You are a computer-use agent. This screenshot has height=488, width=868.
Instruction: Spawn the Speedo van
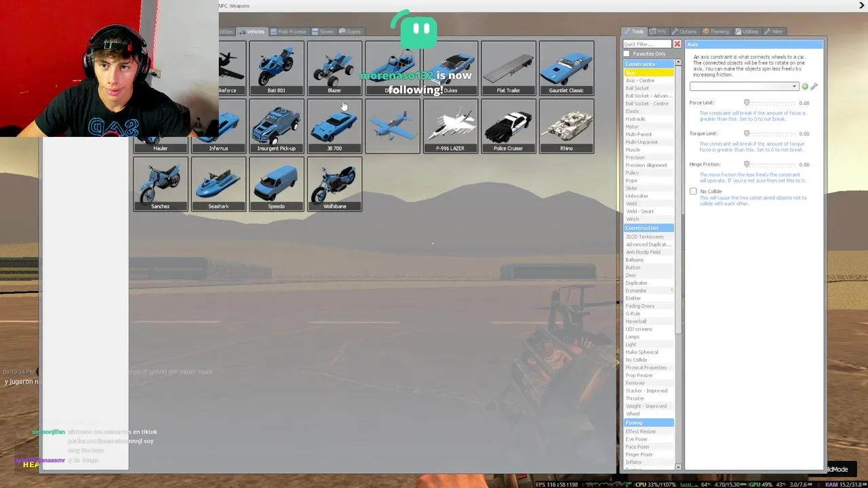point(276,184)
